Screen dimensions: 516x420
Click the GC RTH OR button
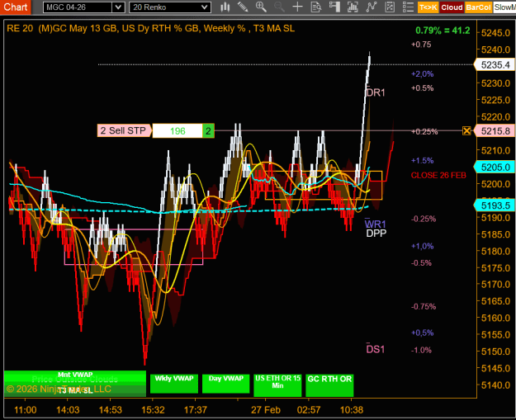tap(329, 385)
